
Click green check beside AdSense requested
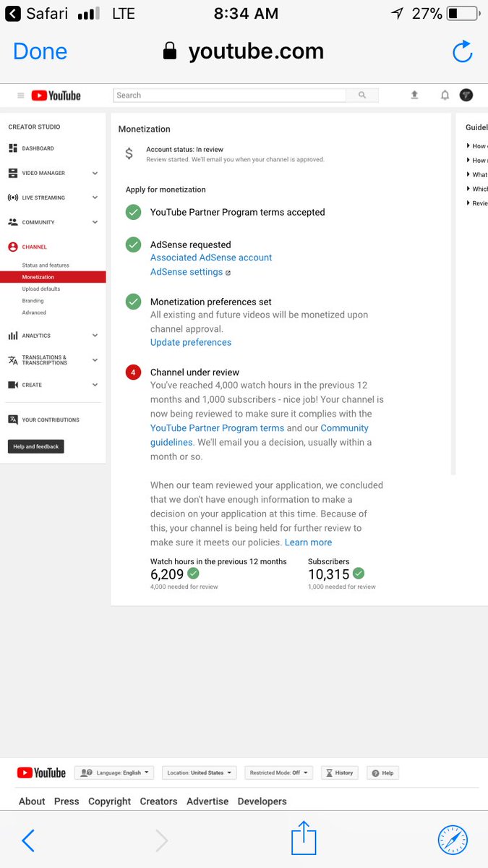(133, 244)
